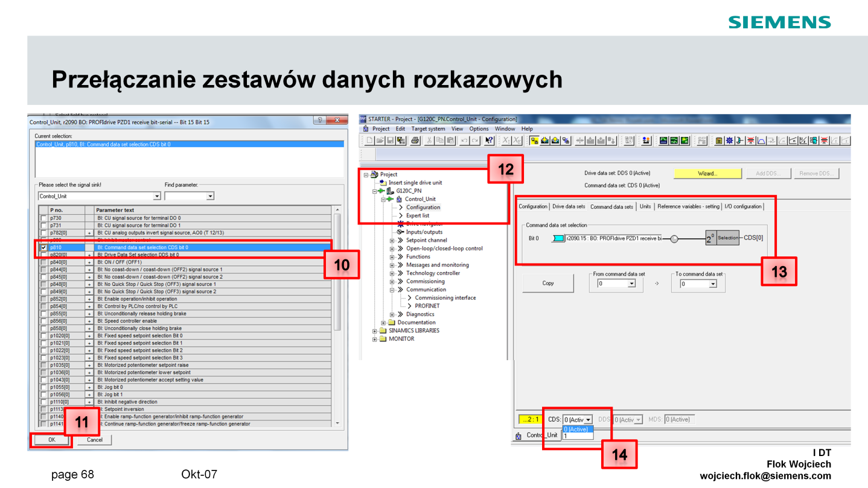Check the p840[0] ON/OFF (OFF1) checkbox

point(43,262)
